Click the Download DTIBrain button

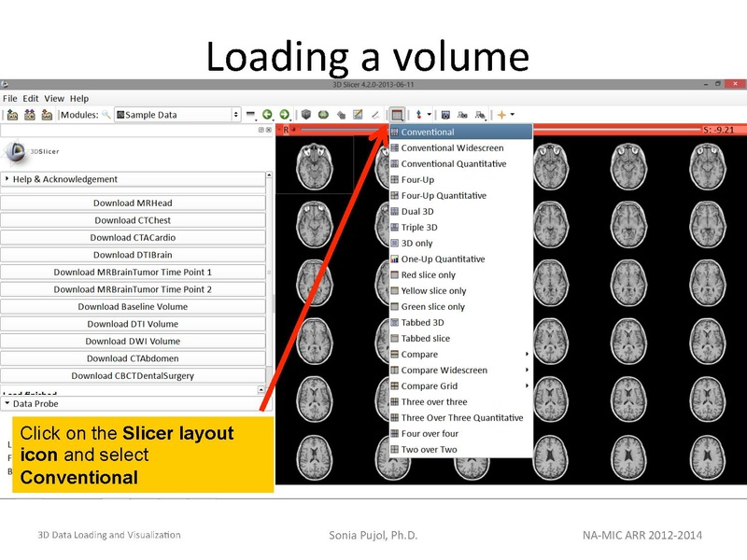point(133,255)
